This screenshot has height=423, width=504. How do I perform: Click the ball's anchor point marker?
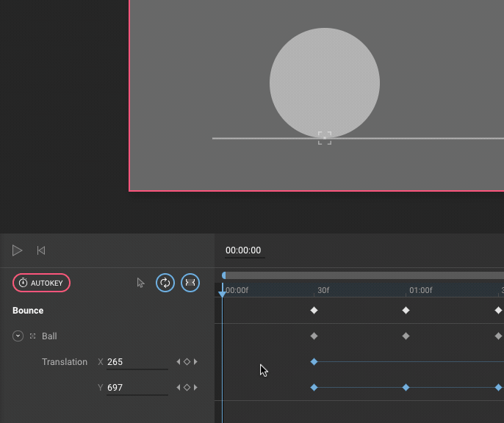click(x=325, y=138)
